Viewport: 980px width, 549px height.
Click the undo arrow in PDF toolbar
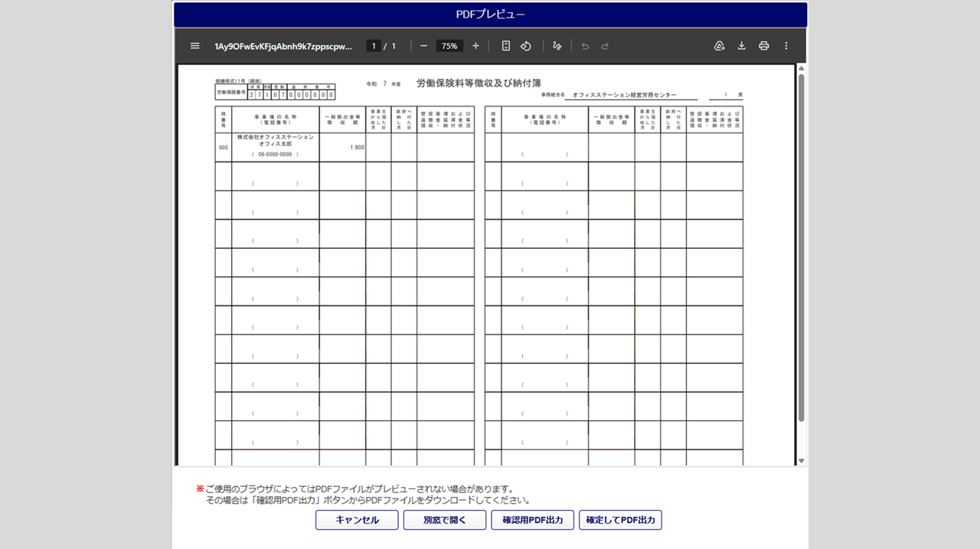(x=585, y=46)
